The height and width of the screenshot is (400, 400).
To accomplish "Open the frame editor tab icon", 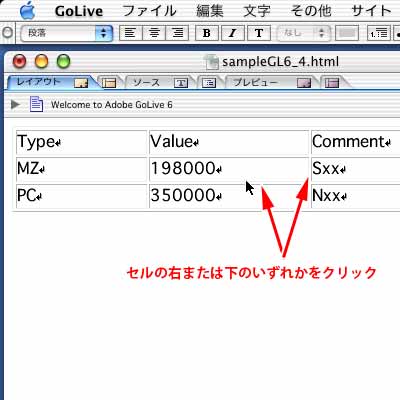I will pyautogui.click(x=109, y=83).
